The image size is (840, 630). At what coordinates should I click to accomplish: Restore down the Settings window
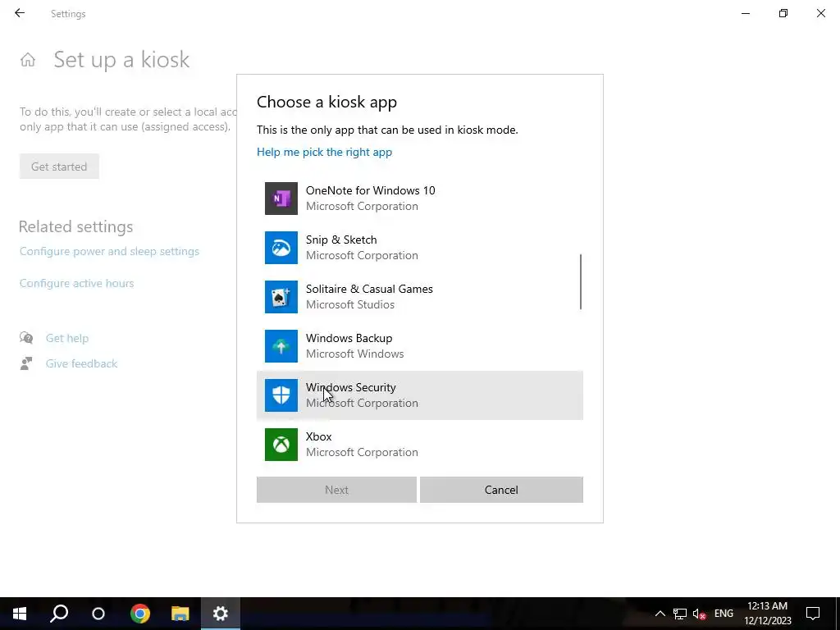pos(783,13)
